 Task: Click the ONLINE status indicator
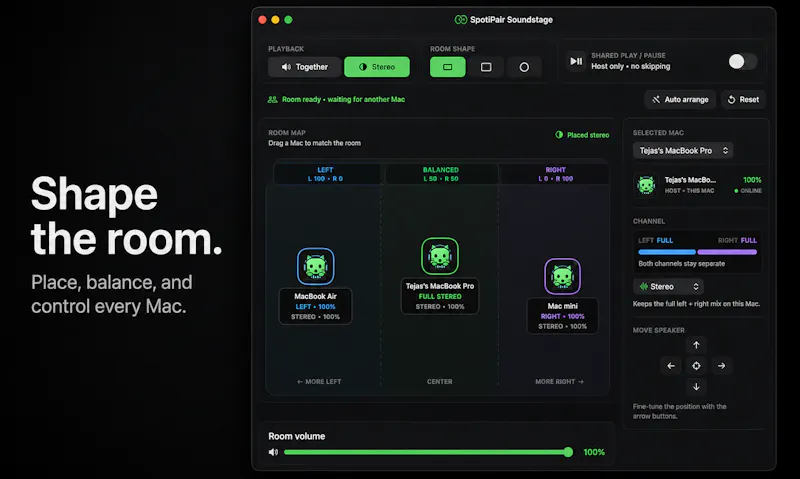pyautogui.click(x=748, y=191)
